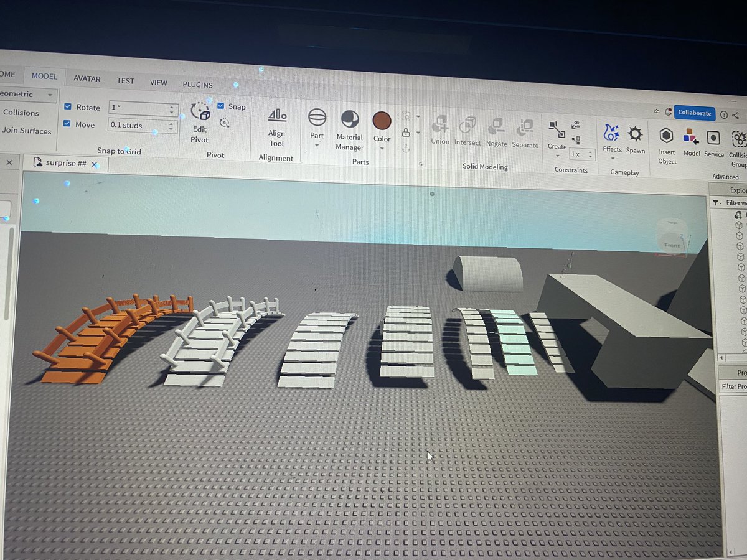
Task: Click the show constraint details eye icon
Action: [x=576, y=124]
